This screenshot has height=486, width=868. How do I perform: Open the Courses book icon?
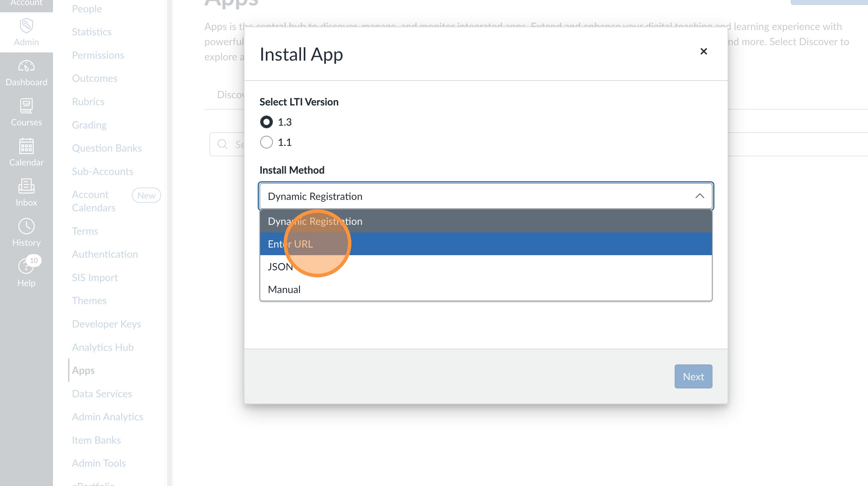tap(26, 106)
